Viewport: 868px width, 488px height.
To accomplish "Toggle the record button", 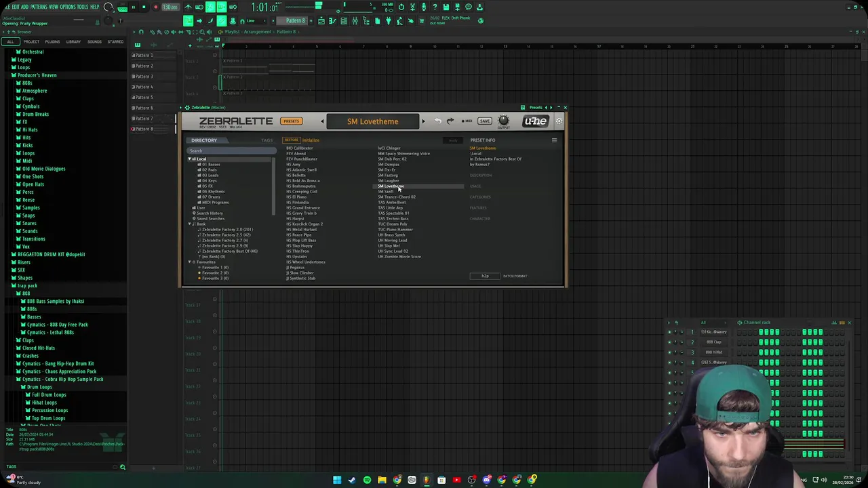I will [155, 7].
